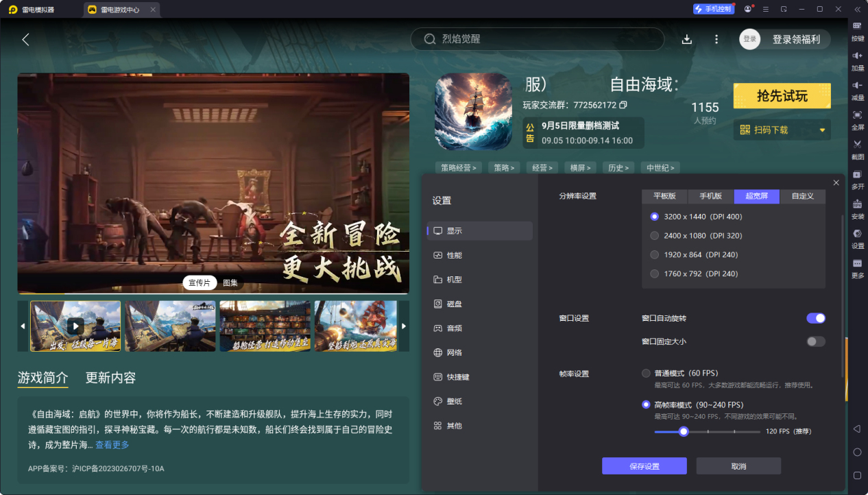
Task: Open the 音频 settings section
Action: (480, 328)
